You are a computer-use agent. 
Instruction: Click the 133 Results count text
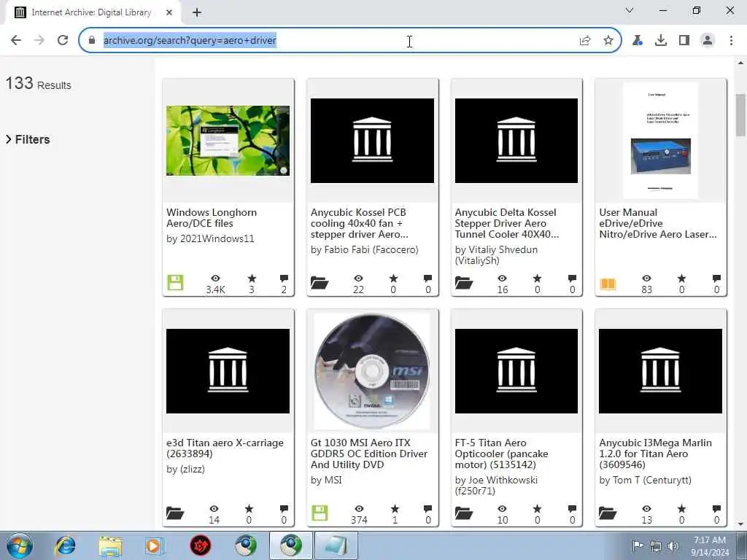click(x=38, y=84)
